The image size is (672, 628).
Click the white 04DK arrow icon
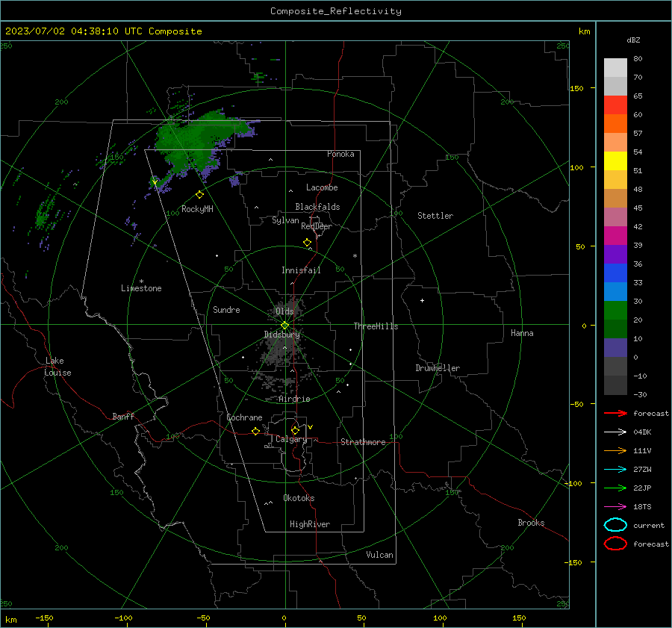click(615, 432)
